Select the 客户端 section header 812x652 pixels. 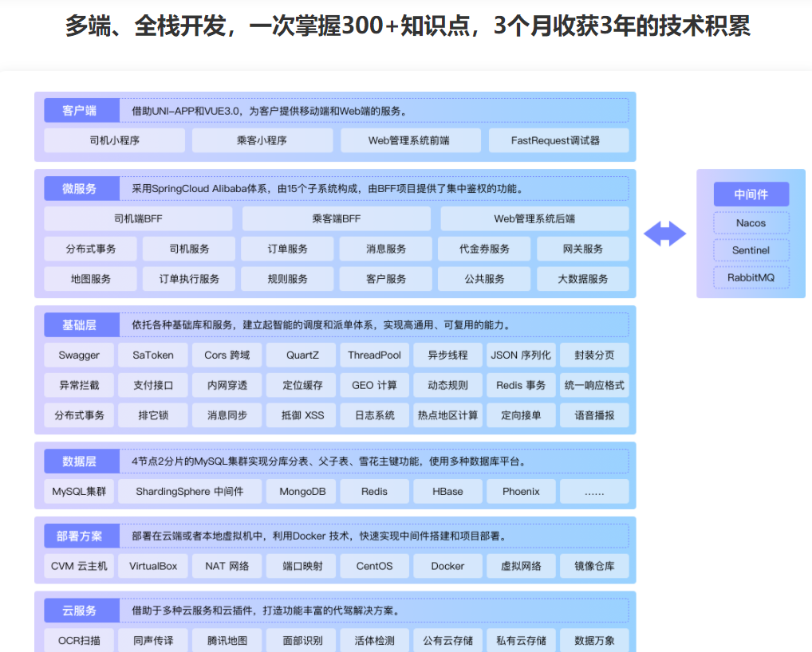[79, 111]
